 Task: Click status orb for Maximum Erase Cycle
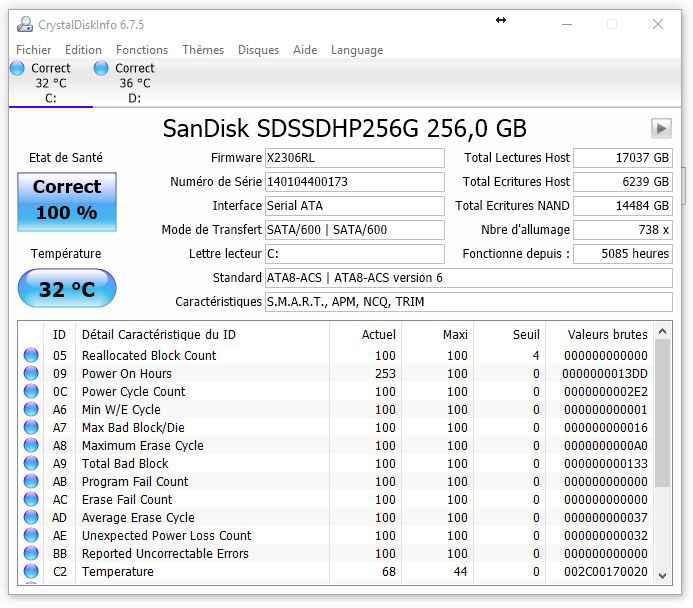pos(31,445)
